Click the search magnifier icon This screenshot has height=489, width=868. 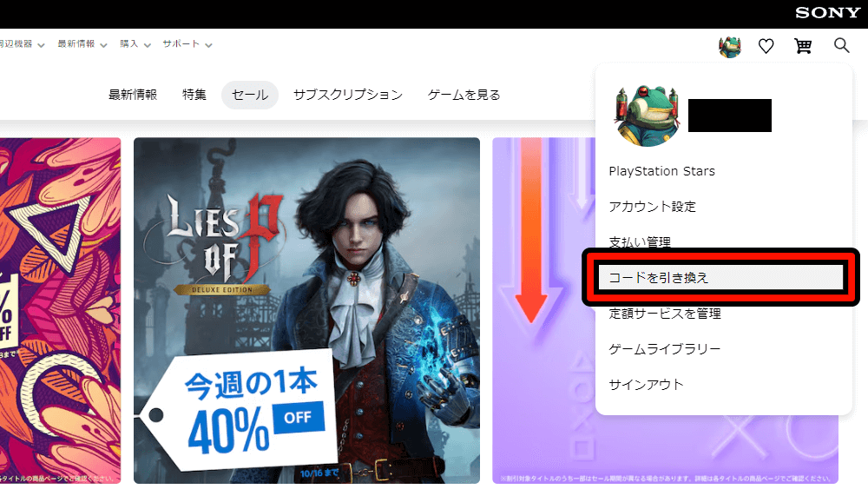(x=841, y=45)
